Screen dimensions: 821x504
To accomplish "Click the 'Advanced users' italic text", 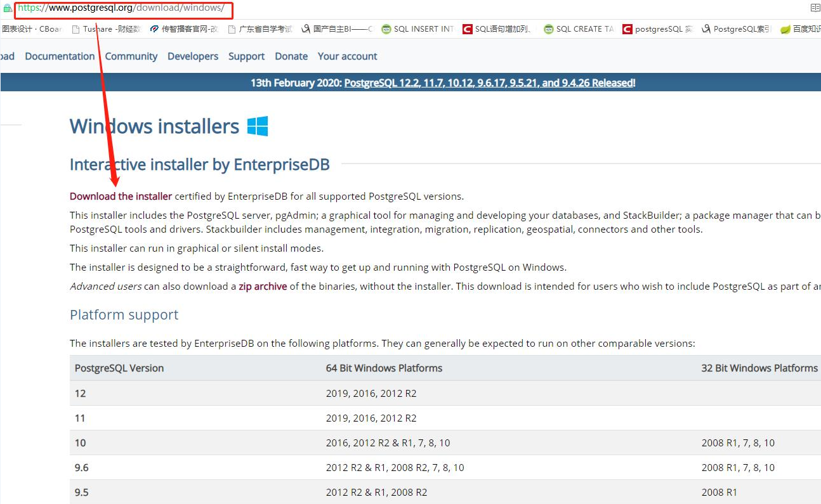I will click(x=106, y=286).
